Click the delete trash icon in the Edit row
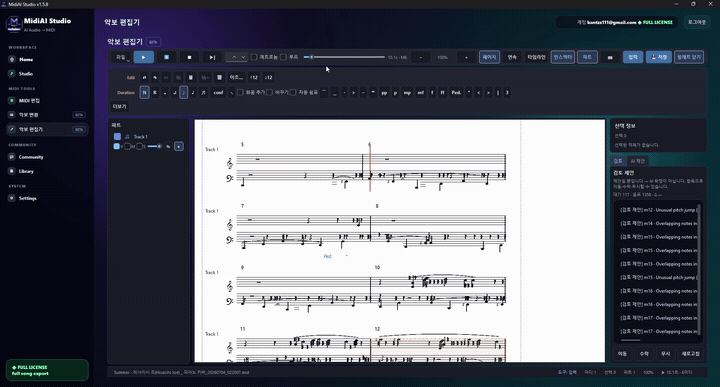Image resolution: width=720 pixels, height=387 pixels. (219, 78)
